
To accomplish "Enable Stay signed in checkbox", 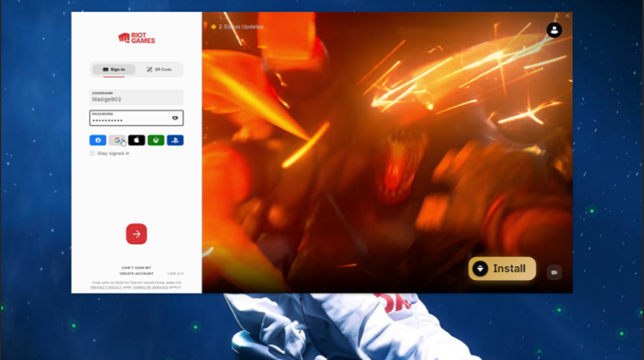I will coord(92,153).
